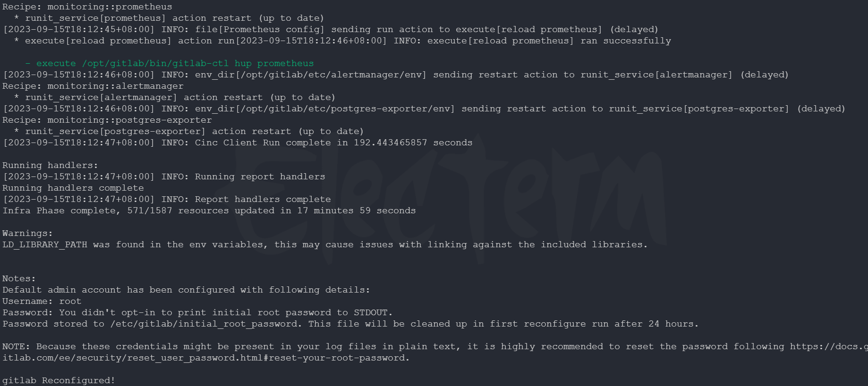Click the "Default admin account" notice line
868x386 pixels.
pyautogui.click(x=186, y=290)
